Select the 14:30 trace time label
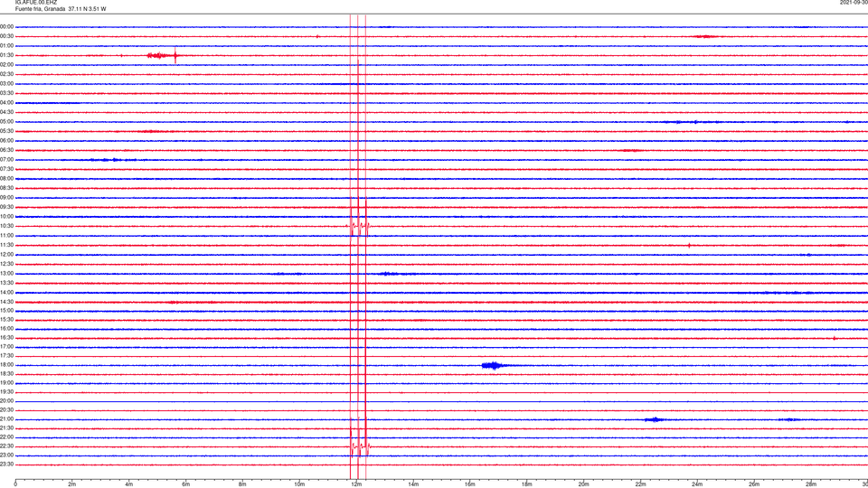Viewport: 868px width, 488px height. [6, 302]
